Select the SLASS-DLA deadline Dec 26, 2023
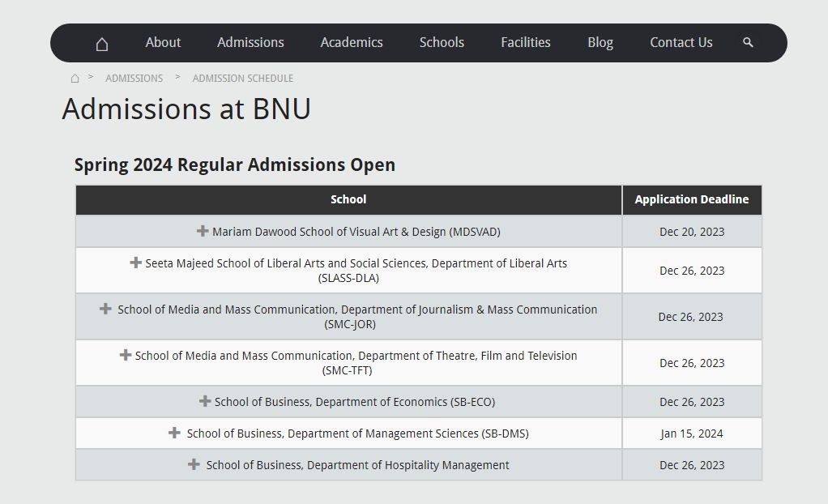 click(x=692, y=271)
